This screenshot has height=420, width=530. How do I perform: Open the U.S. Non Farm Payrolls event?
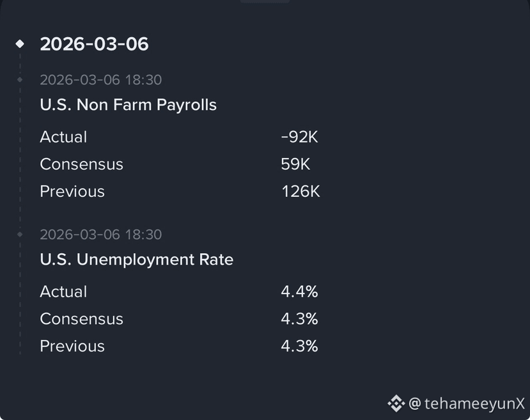tap(128, 105)
